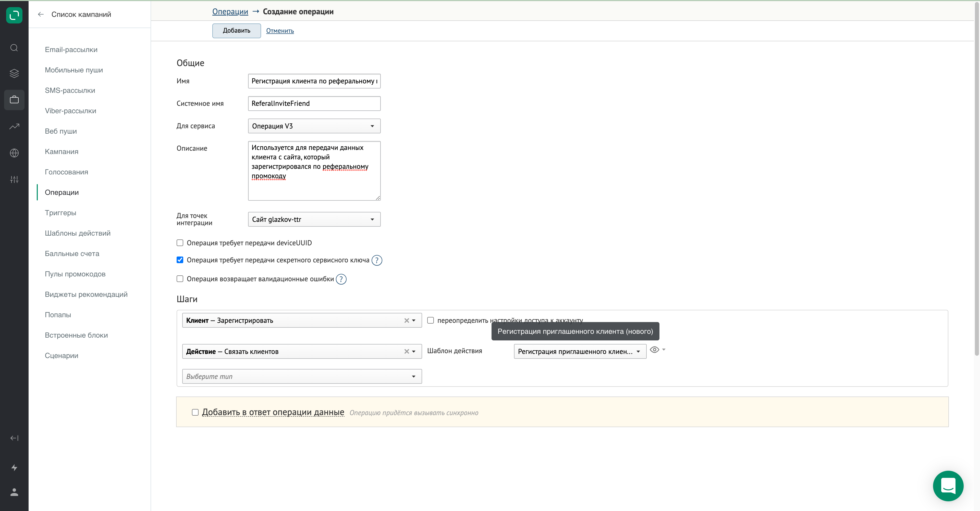
Task: Open the Для точек интеграции dropdown
Action: 314,219
